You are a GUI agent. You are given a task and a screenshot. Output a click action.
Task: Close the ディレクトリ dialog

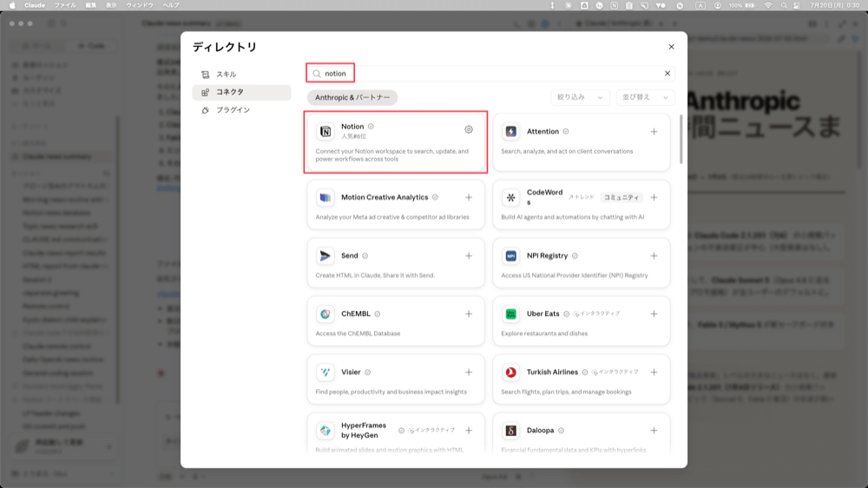pos(671,47)
